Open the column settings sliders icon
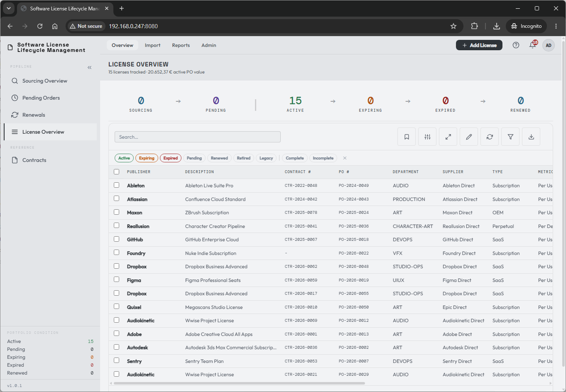Image resolution: width=566 pixels, height=392 pixels. [427, 137]
